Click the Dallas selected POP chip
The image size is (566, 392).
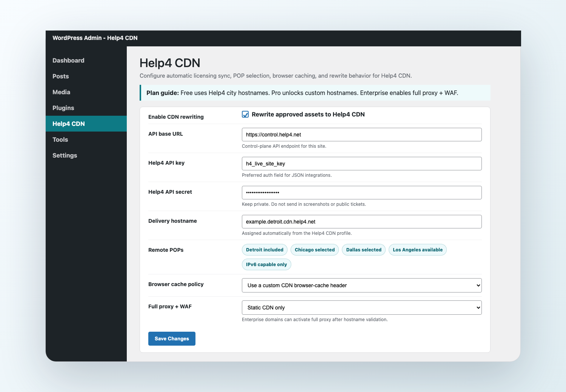364,250
